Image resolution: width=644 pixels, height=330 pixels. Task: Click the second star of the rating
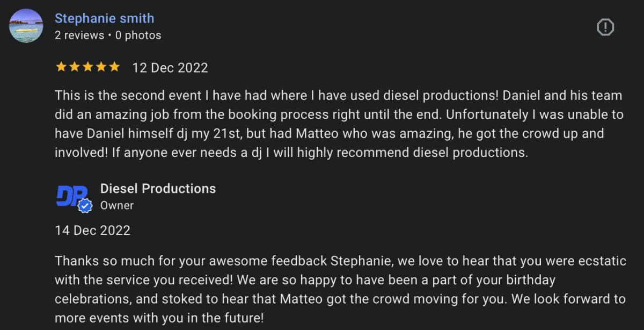pos(75,67)
